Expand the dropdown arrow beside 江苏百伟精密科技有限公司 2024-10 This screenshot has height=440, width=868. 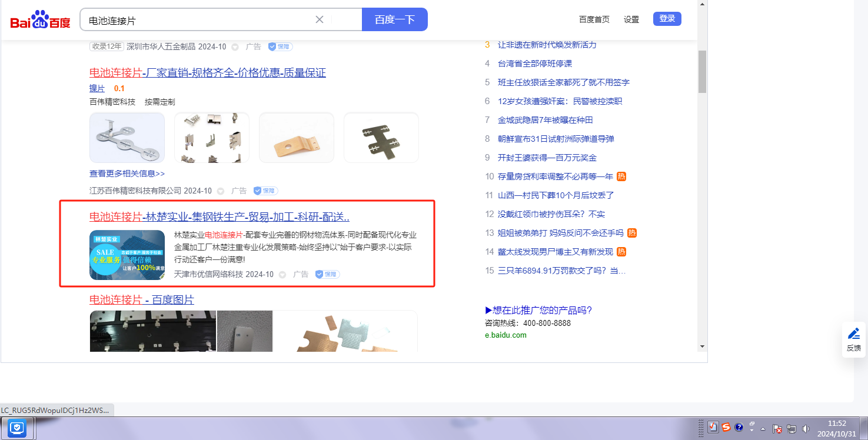click(221, 191)
